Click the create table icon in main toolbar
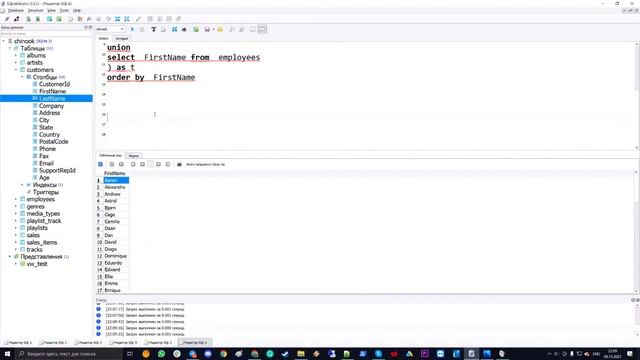This screenshot has height=360, width=640. [x=49, y=19]
